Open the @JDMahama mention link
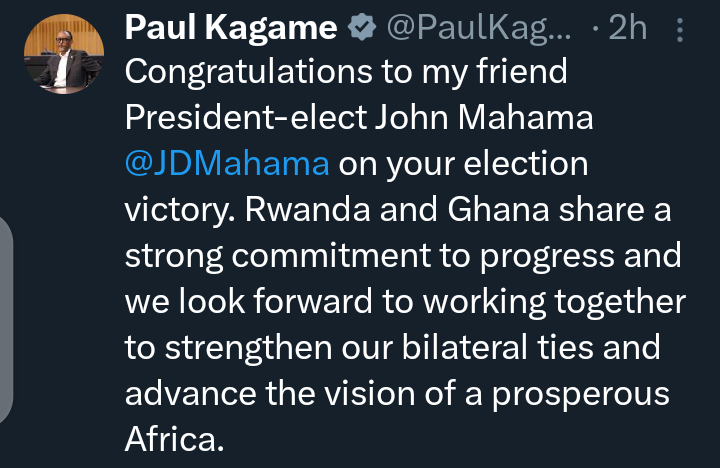The image size is (720, 468). pyautogui.click(x=227, y=163)
